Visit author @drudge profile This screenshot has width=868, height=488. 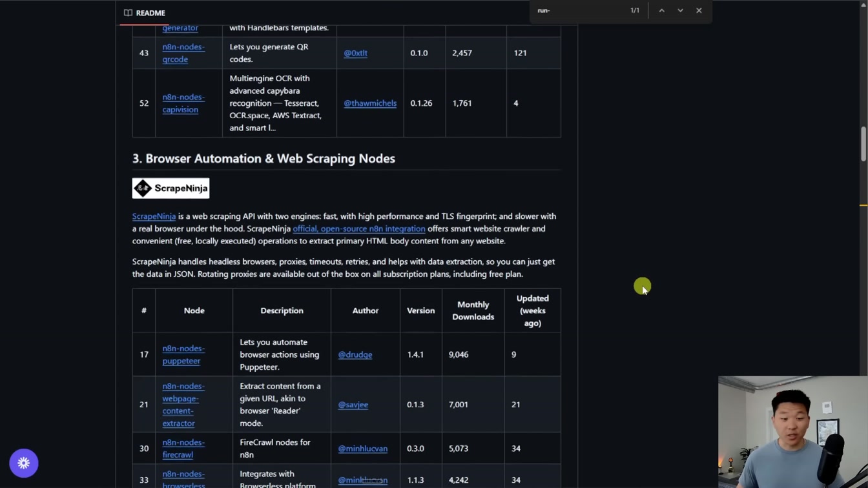pos(355,354)
